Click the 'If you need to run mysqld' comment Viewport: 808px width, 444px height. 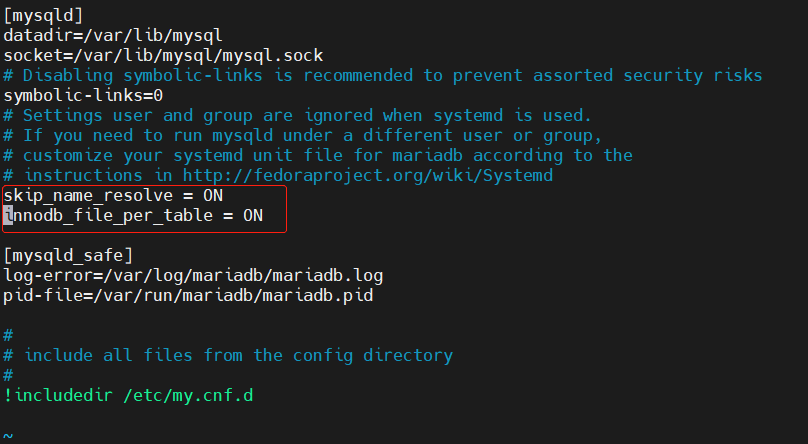click(302, 135)
